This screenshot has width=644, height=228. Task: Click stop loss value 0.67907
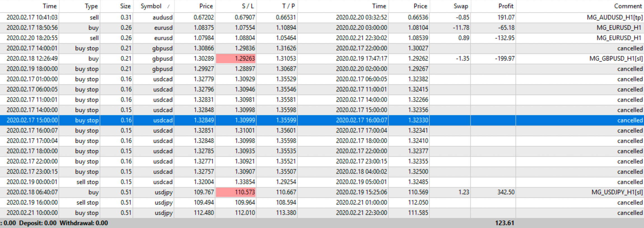245,17
